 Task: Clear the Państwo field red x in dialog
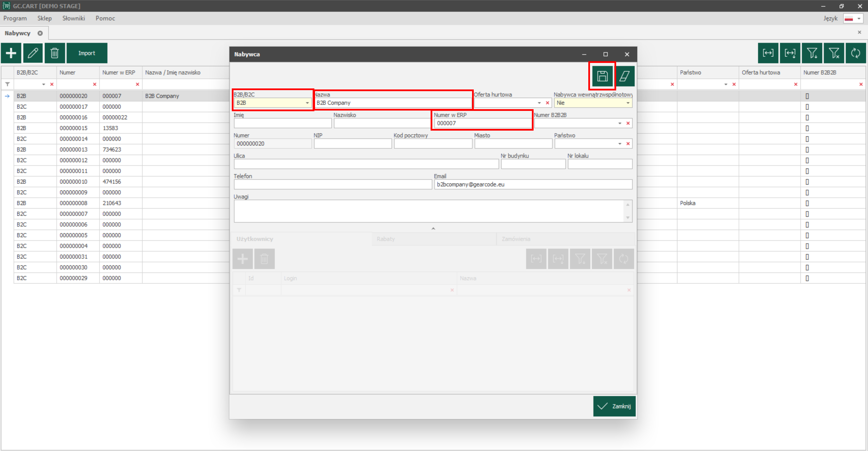coord(628,144)
